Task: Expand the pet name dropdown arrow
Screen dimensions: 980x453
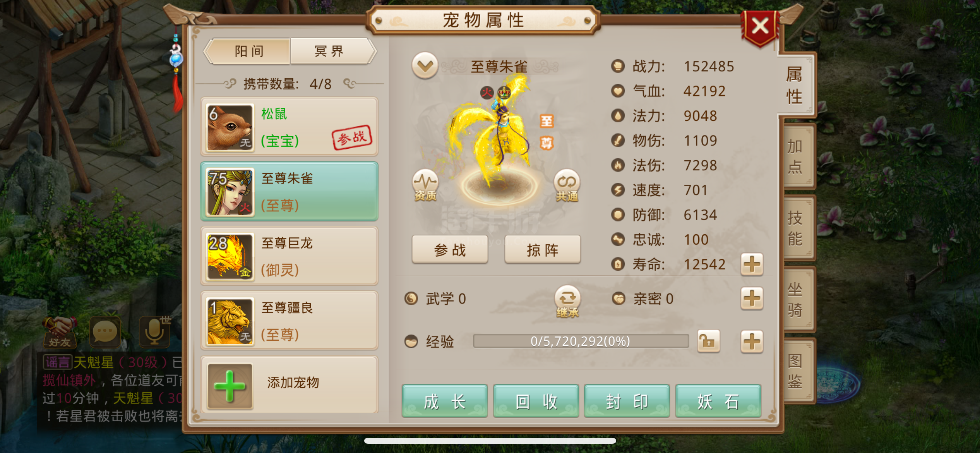Action: click(425, 66)
